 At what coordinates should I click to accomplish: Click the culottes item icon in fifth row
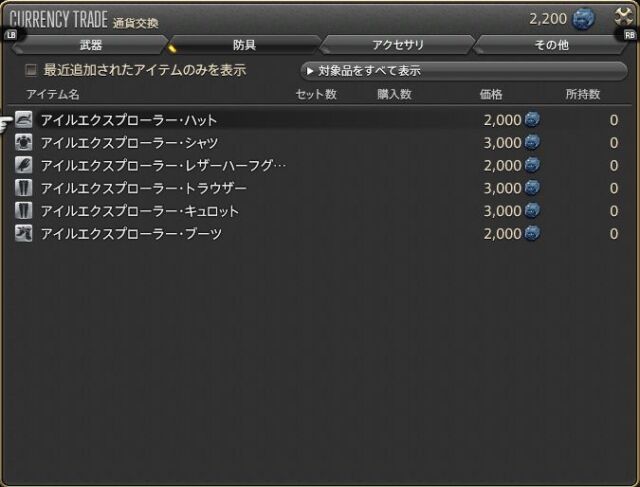click(x=24, y=211)
